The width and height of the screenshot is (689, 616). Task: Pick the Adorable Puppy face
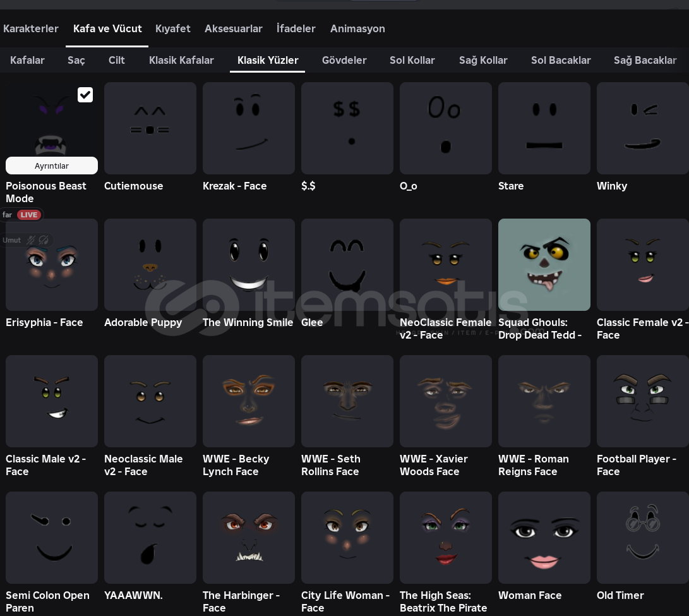click(150, 265)
